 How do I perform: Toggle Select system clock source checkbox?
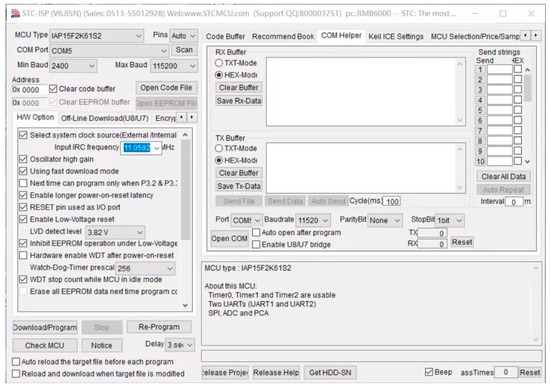(23, 135)
